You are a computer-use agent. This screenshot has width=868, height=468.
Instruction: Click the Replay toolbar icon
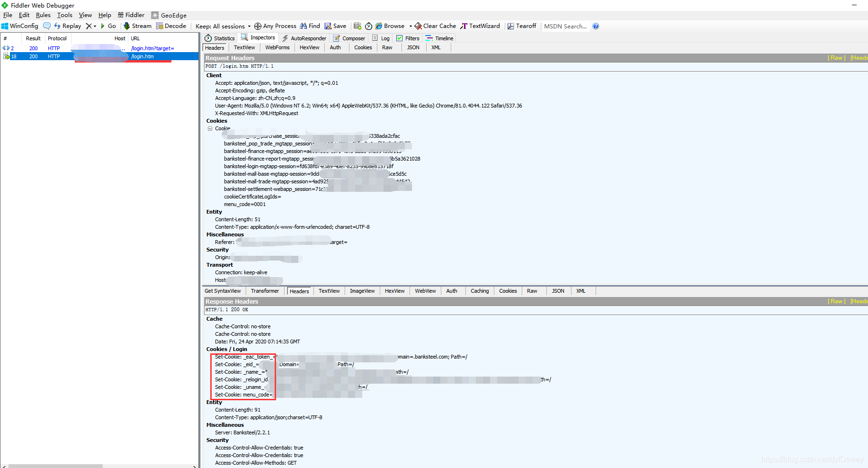tap(57, 26)
